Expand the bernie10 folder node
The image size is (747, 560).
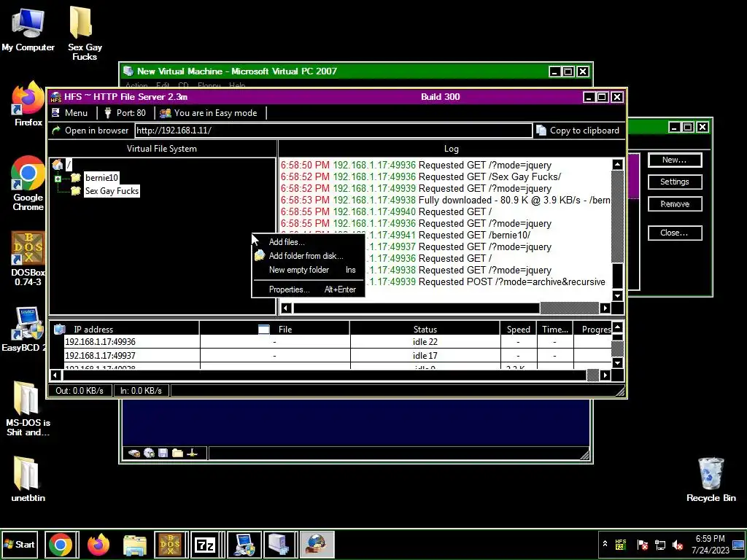click(58, 179)
